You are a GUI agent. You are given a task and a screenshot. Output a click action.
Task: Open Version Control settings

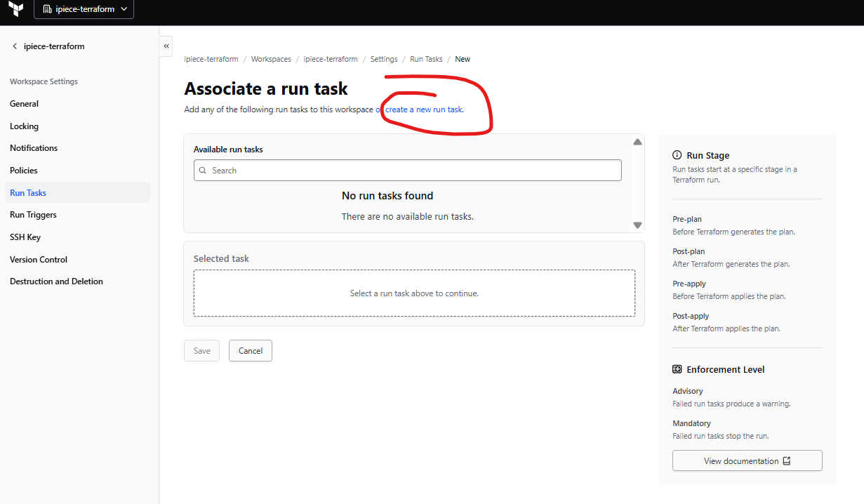(39, 260)
